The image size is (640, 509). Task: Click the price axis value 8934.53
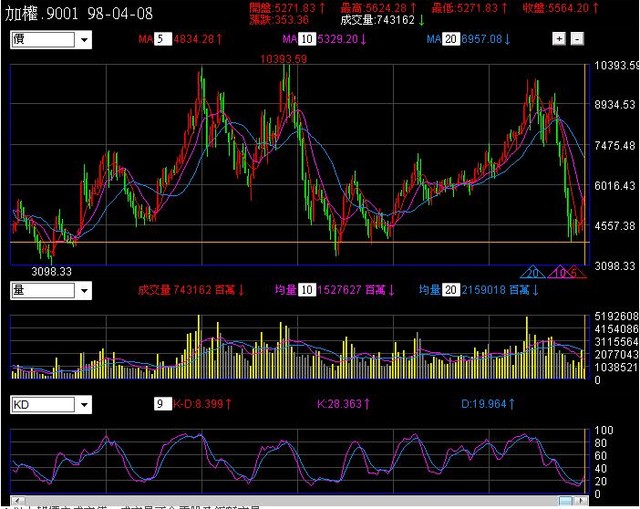tap(615, 104)
